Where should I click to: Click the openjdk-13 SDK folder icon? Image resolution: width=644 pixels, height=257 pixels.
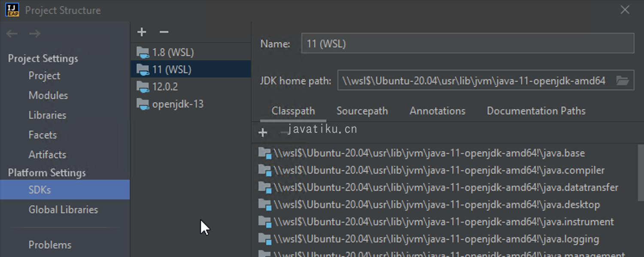click(x=143, y=104)
